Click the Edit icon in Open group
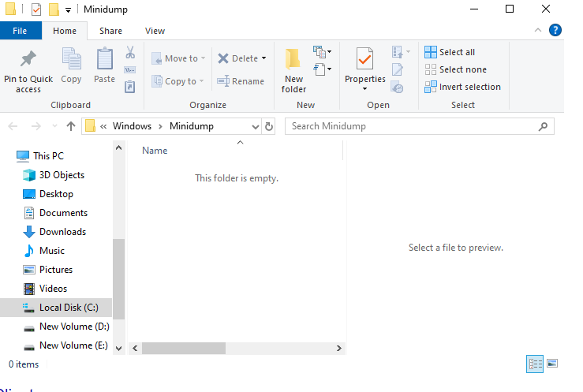The height and width of the screenshot is (392, 583). (x=398, y=69)
